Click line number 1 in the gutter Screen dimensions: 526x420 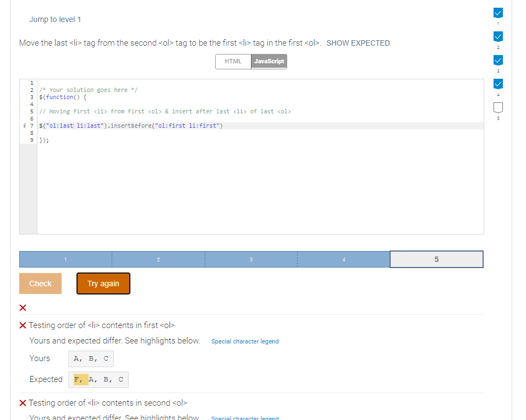tap(32, 83)
